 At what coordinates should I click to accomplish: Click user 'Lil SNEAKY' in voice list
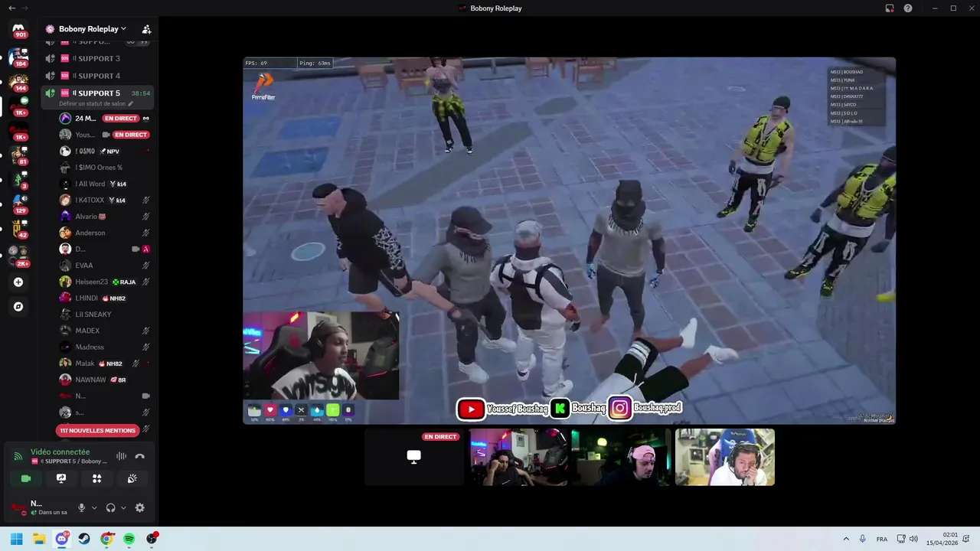[105, 315]
